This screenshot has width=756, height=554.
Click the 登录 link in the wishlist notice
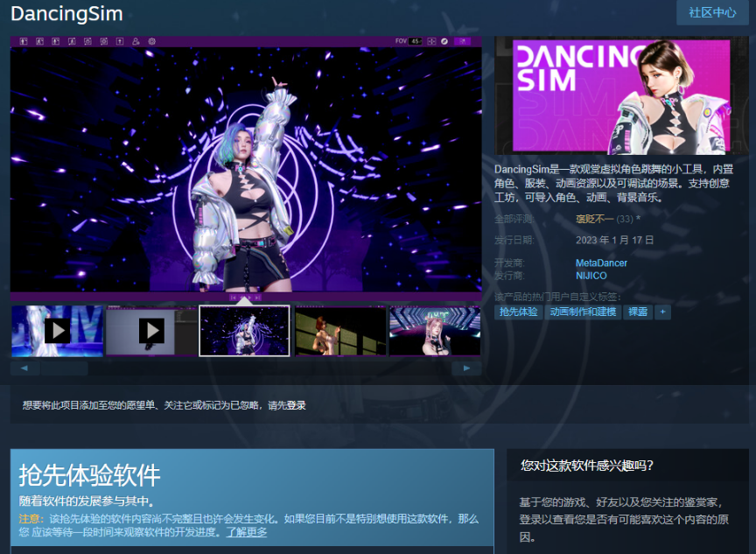297,405
